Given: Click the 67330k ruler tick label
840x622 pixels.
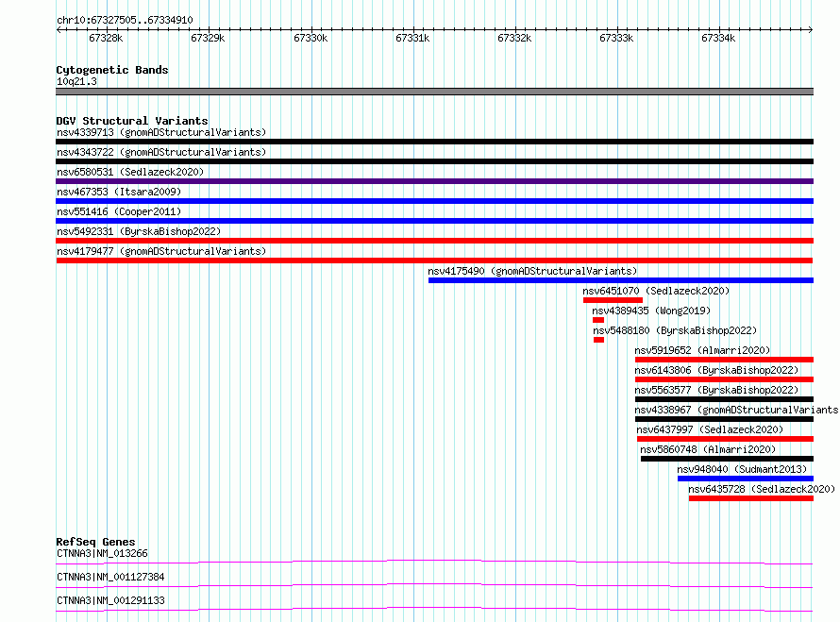Looking at the screenshot, I should pos(311,39).
